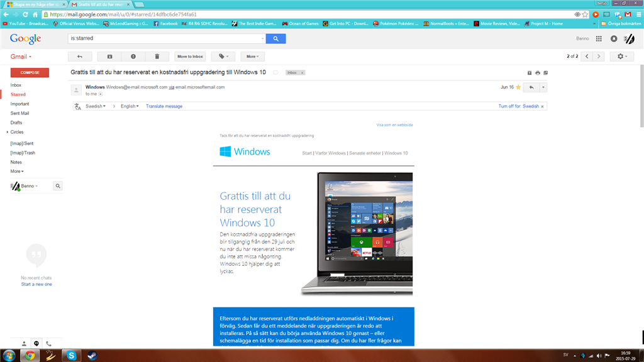Switch to the 'Skapa en ny fråga' tab
The image size is (644, 362).
[35, 4]
